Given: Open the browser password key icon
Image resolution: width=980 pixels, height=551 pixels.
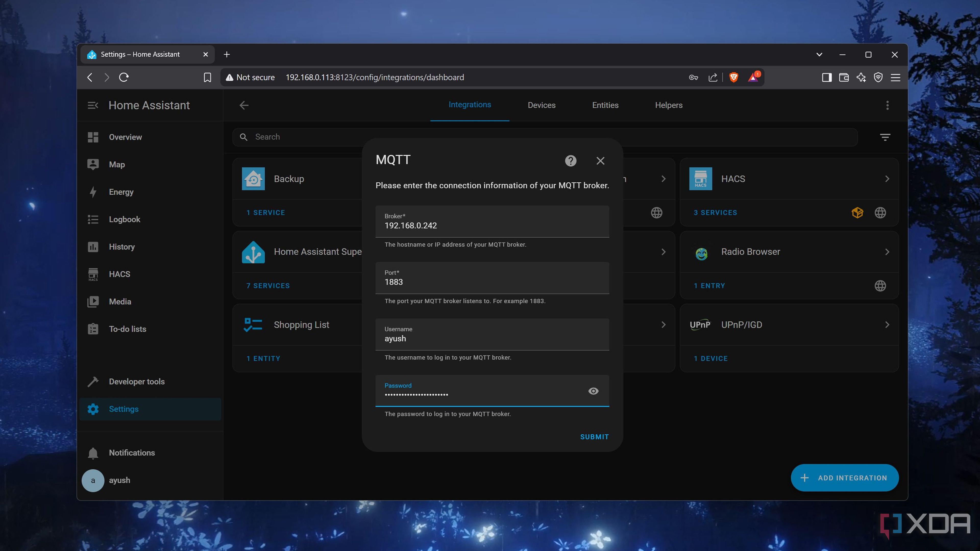Looking at the screenshot, I should click(x=693, y=78).
